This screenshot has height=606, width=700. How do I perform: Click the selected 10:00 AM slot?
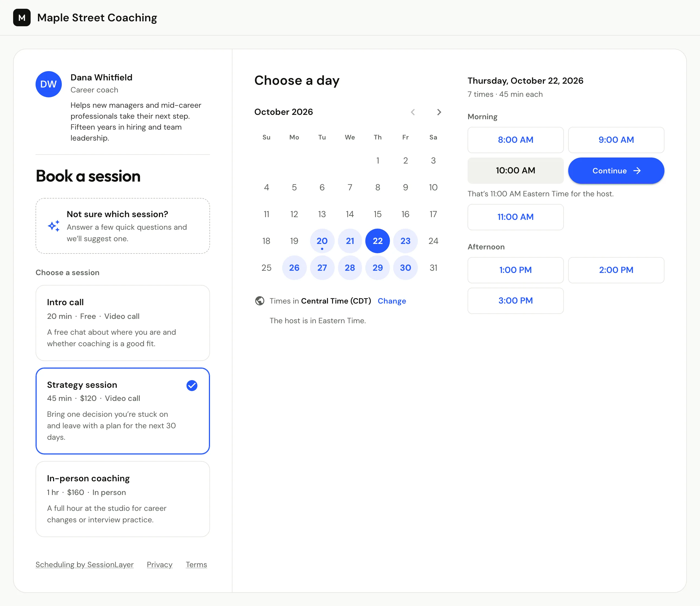pyautogui.click(x=515, y=171)
